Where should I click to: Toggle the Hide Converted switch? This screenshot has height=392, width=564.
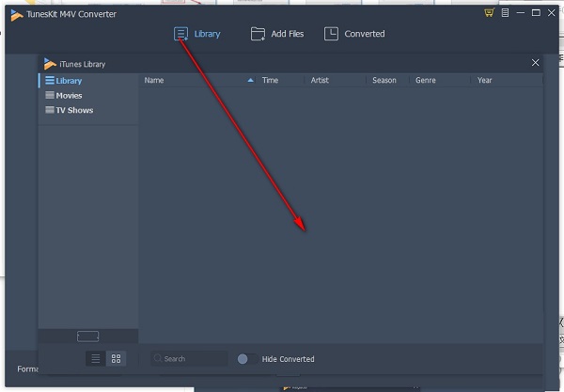(247, 359)
